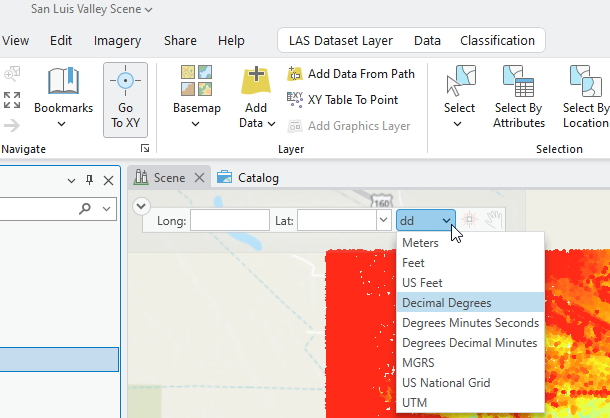Click the Add Data button icon
The height and width of the screenshot is (418, 610).
[x=256, y=80]
